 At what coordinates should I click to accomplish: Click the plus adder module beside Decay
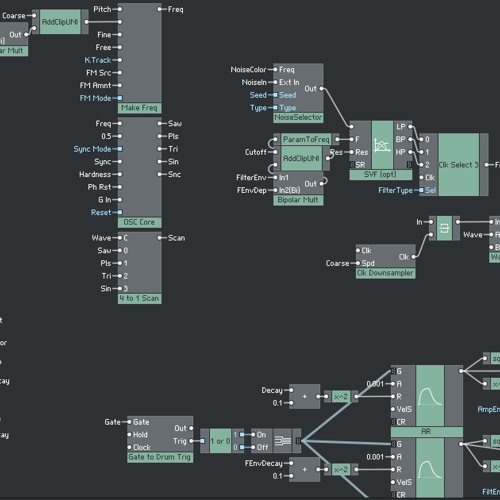[304, 397]
